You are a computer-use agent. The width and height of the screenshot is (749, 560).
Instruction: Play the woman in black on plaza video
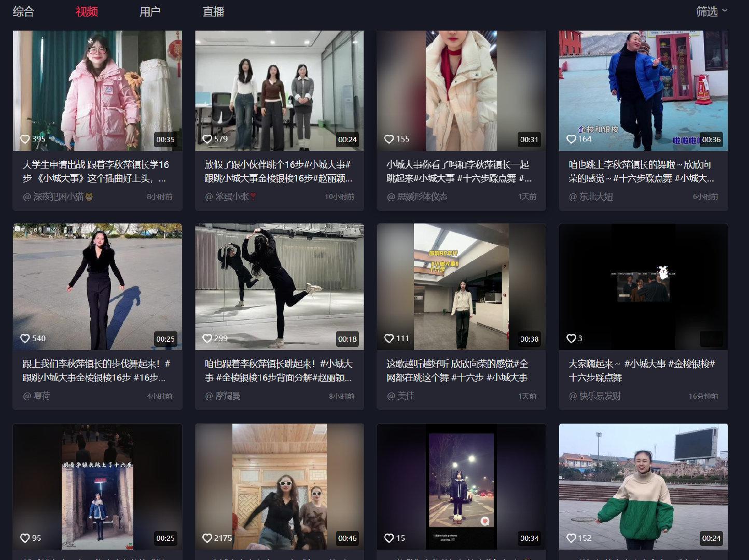point(98,287)
